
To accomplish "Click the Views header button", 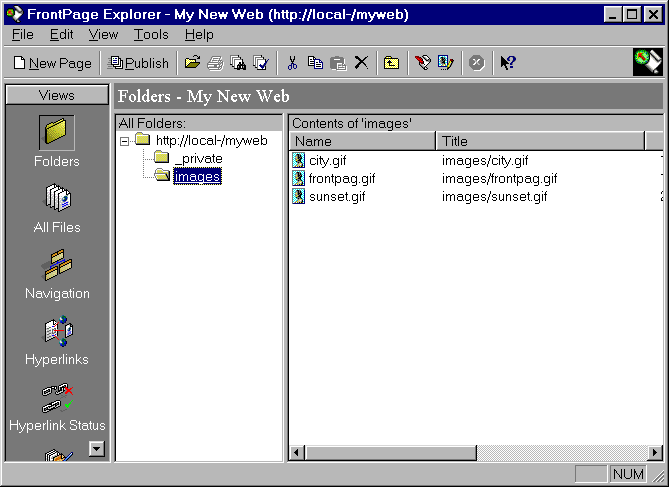I will [x=57, y=95].
